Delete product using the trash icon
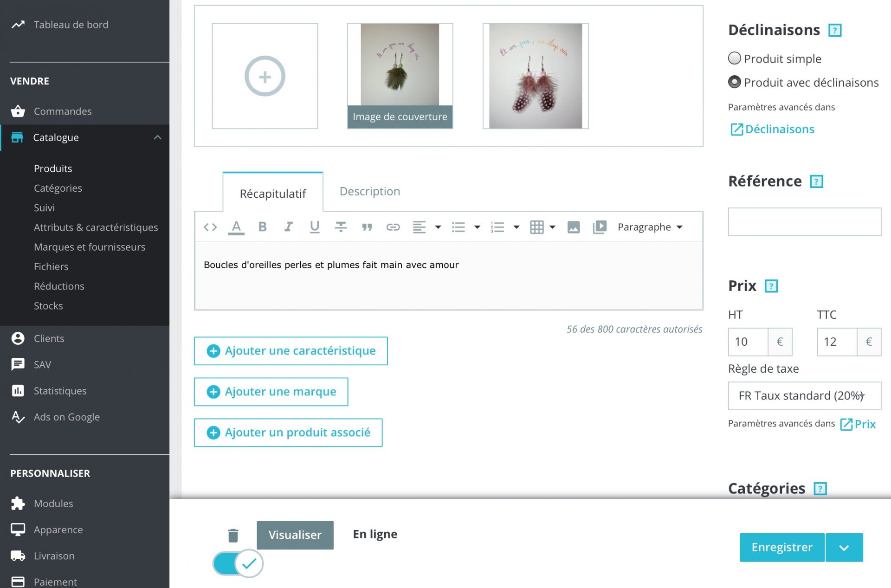891x588 pixels. pyautogui.click(x=233, y=535)
